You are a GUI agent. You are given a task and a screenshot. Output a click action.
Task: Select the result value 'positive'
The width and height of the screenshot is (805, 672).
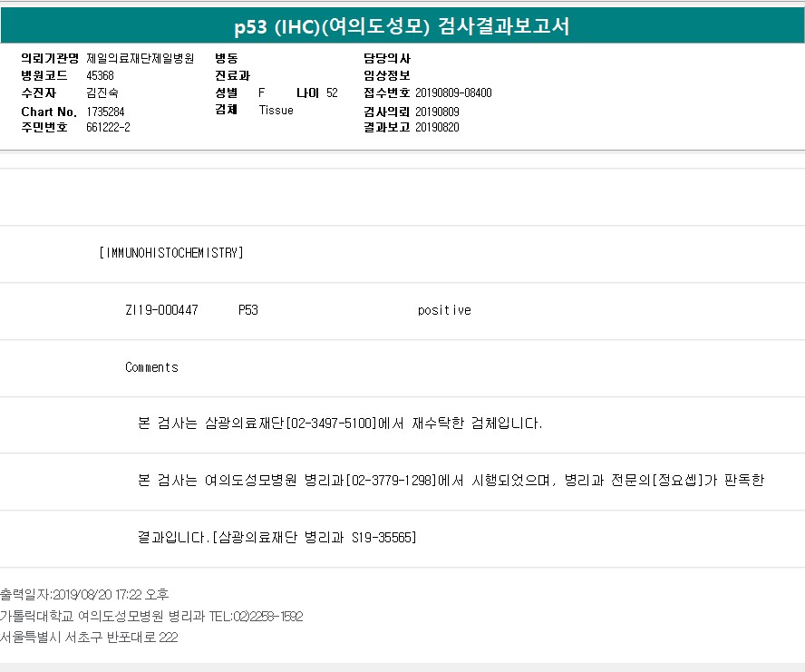coord(444,310)
